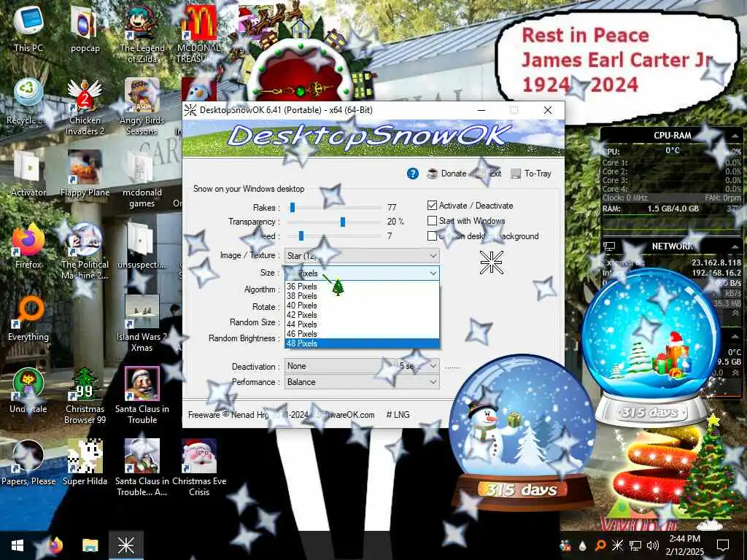This screenshot has height=560, width=747.
Task: Open network status tray icon
Action: 635,545
